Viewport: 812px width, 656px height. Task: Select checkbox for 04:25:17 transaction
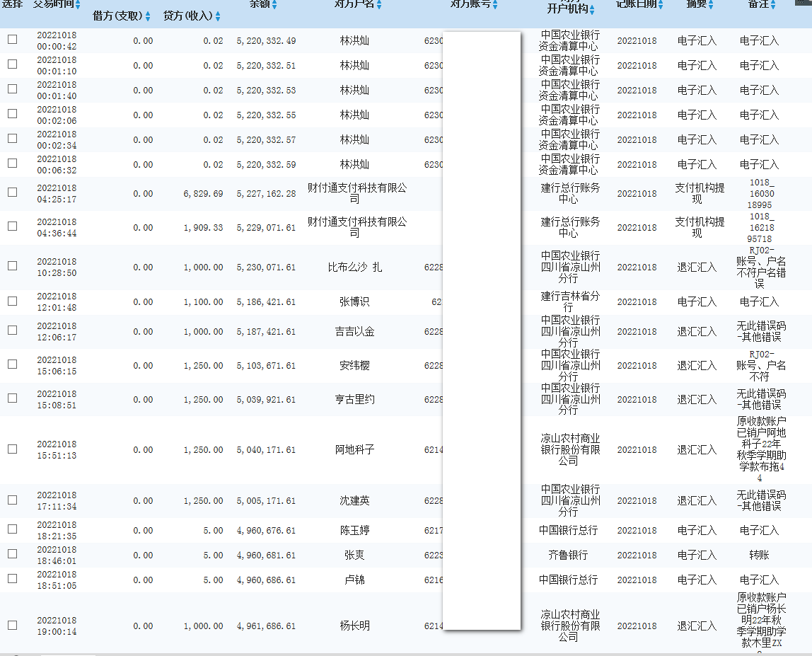point(13,192)
